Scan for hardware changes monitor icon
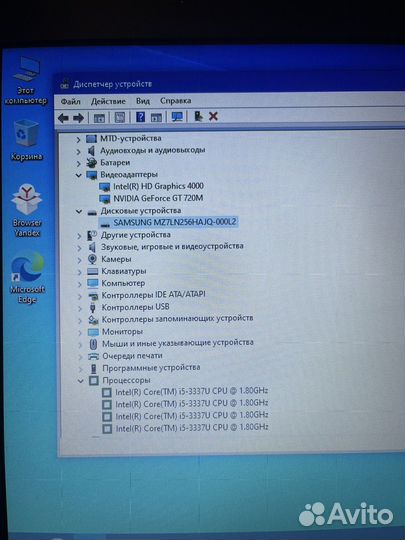Screen dimensions: 405x540 tap(177, 117)
